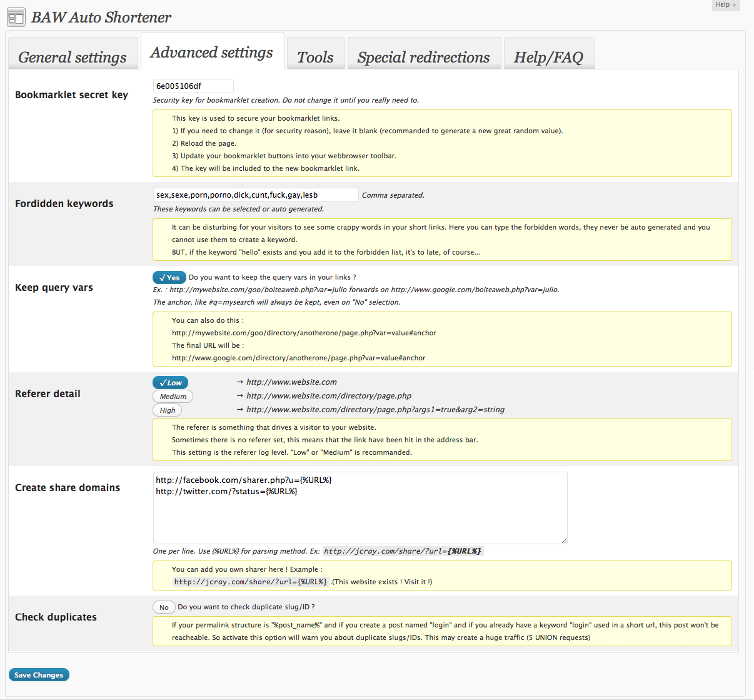Image resolution: width=754 pixels, height=700 pixels.
Task: Click 'This setting is the referer log level' line
Action: tap(292, 452)
